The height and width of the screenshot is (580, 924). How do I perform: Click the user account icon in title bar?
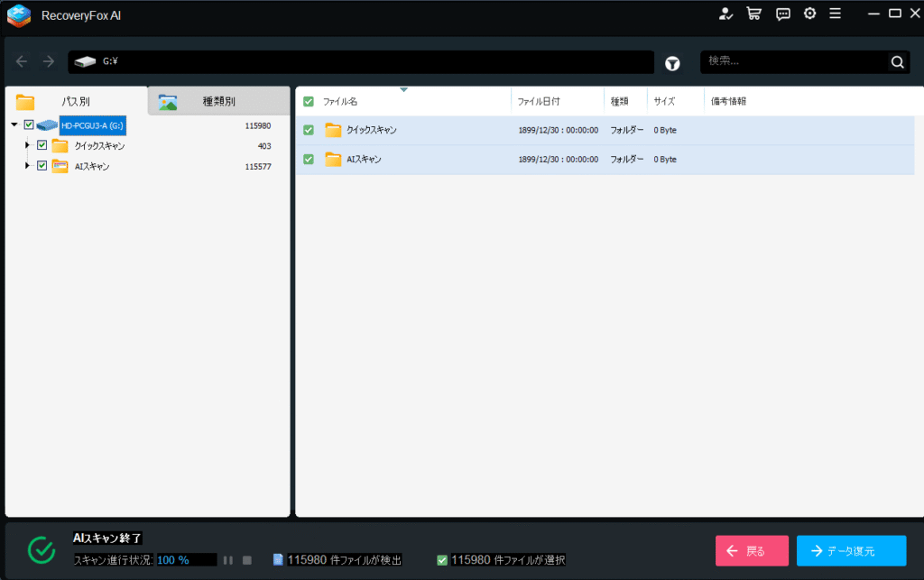(725, 14)
